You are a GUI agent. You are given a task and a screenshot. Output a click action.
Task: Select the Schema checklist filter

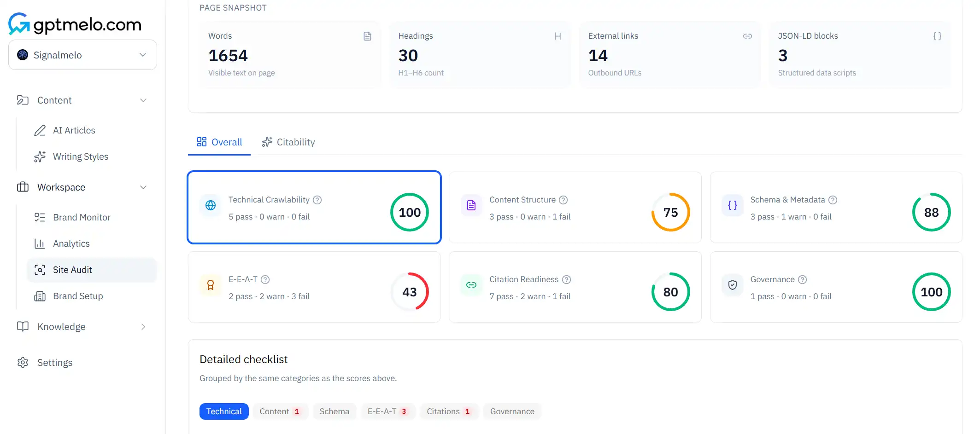[334, 411]
